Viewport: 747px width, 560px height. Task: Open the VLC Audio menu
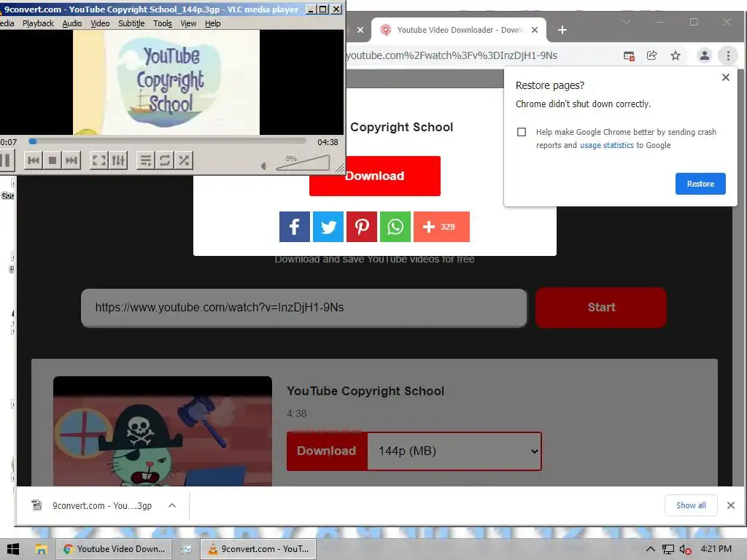(72, 23)
